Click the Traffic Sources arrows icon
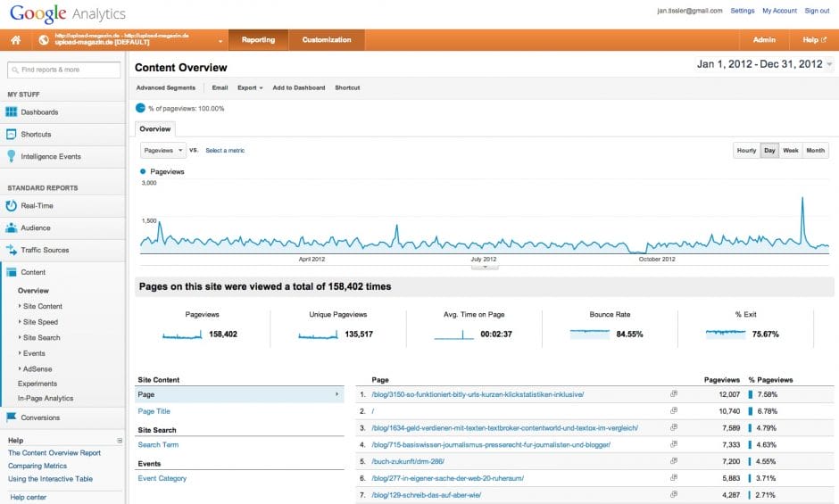 point(11,250)
